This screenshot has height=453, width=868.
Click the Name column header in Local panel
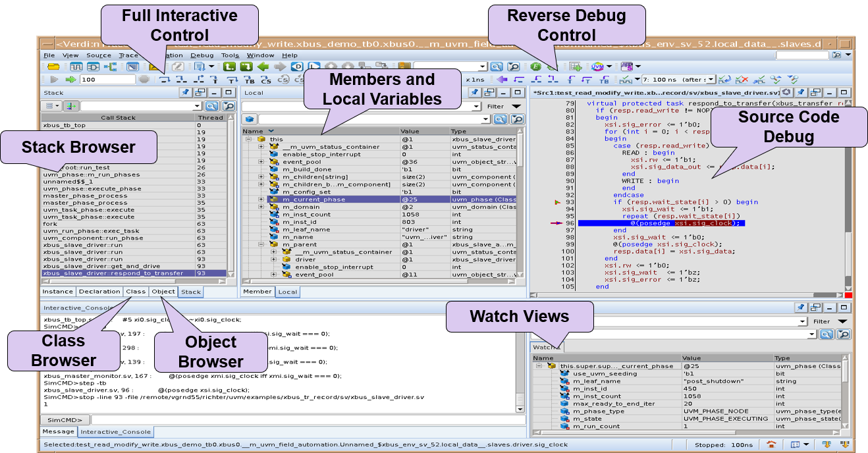(321, 131)
